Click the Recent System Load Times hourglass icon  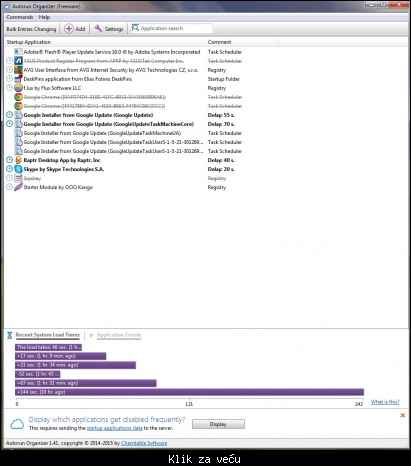point(10,335)
